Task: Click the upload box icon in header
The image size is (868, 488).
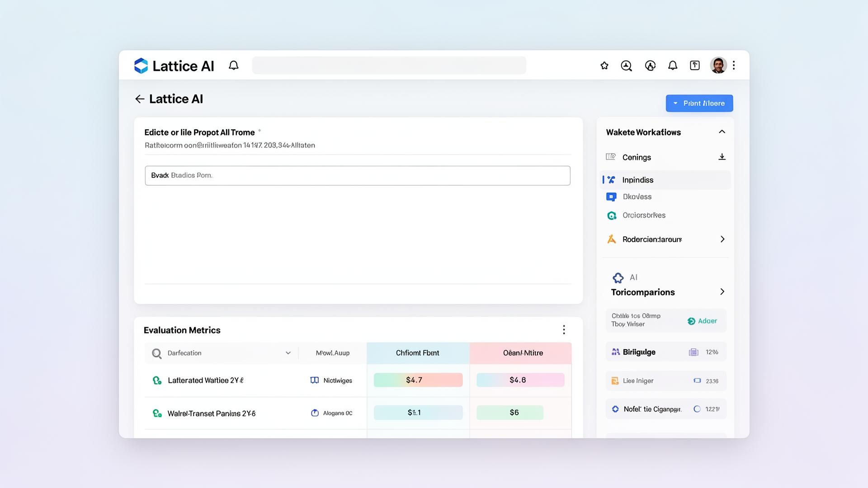Action: tap(695, 66)
